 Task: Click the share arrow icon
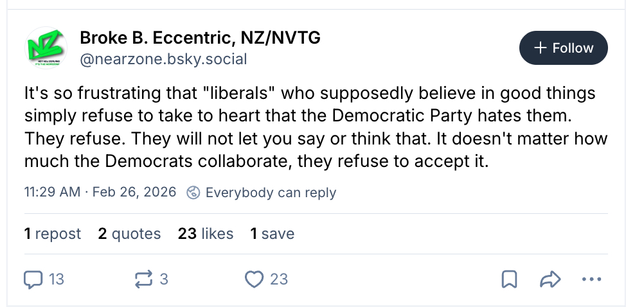(550, 279)
